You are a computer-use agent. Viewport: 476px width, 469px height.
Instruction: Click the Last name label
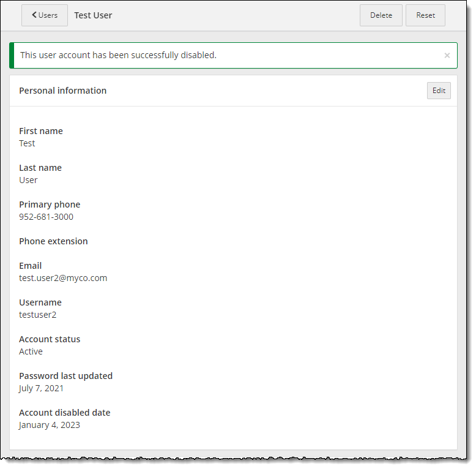coord(40,168)
